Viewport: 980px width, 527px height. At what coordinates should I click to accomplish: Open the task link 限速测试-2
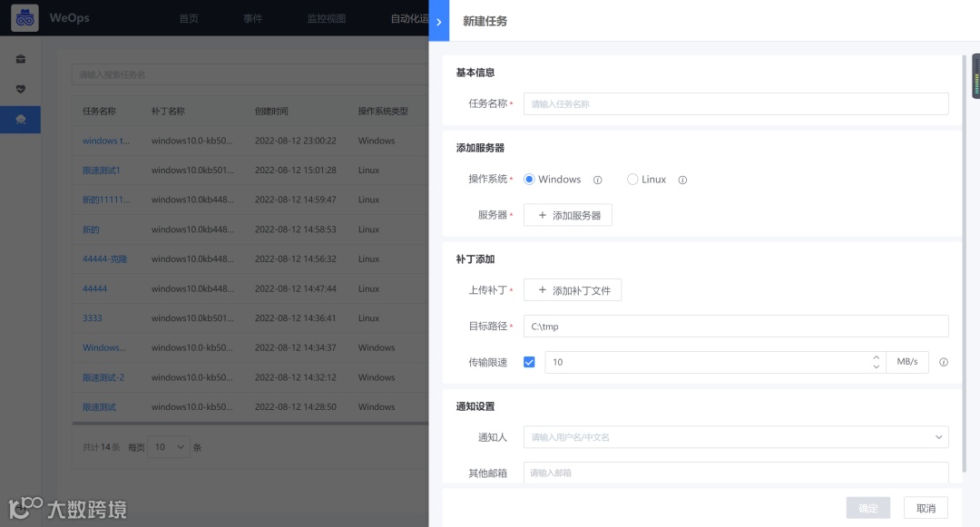(x=103, y=377)
